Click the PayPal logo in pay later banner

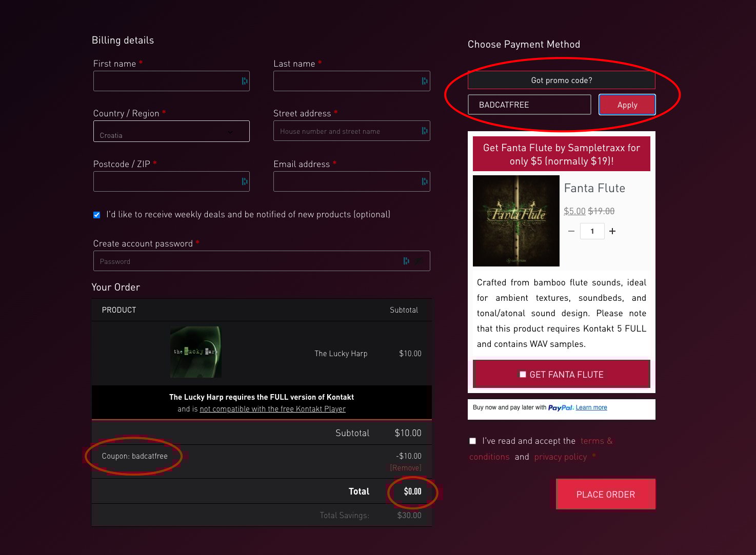(x=561, y=408)
